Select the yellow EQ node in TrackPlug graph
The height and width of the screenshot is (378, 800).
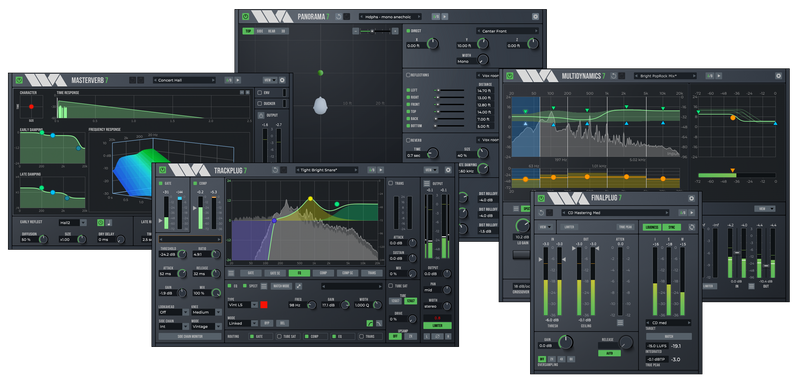point(310,198)
